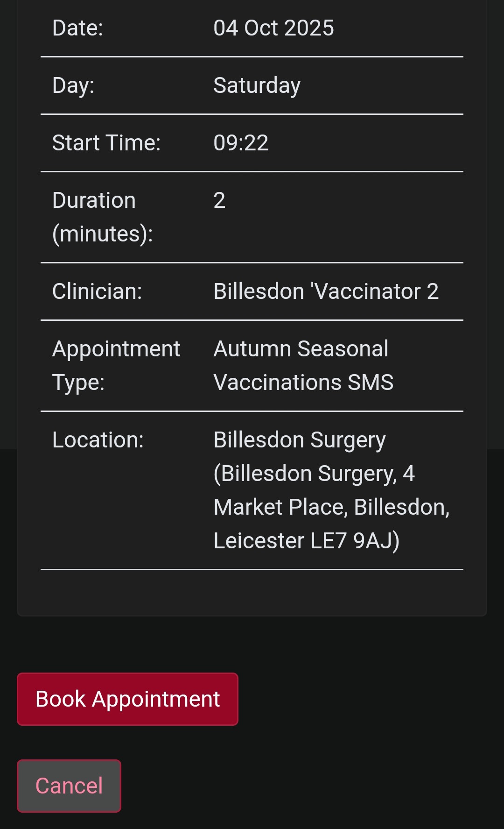
Task: Select the Start Time label
Action: tap(106, 143)
